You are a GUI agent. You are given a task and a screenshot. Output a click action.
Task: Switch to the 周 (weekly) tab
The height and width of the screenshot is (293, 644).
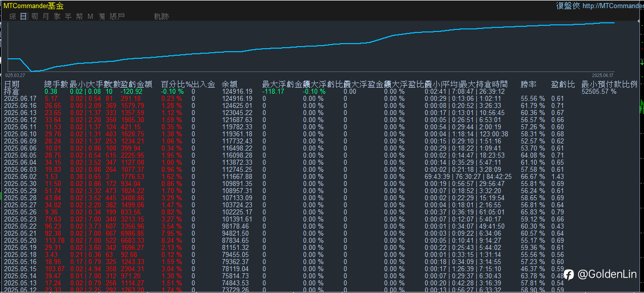click(34, 16)
